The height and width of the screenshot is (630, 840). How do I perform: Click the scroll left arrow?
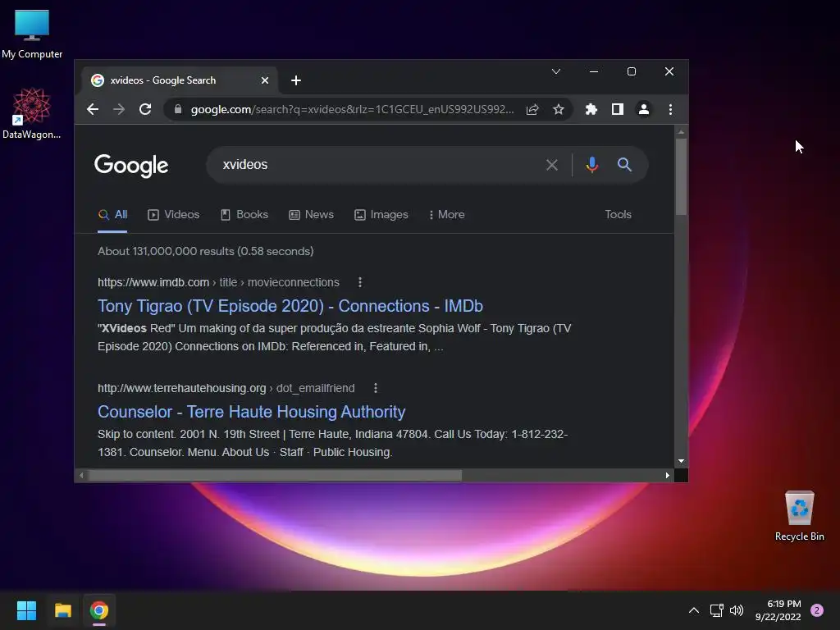pos(81,475)
